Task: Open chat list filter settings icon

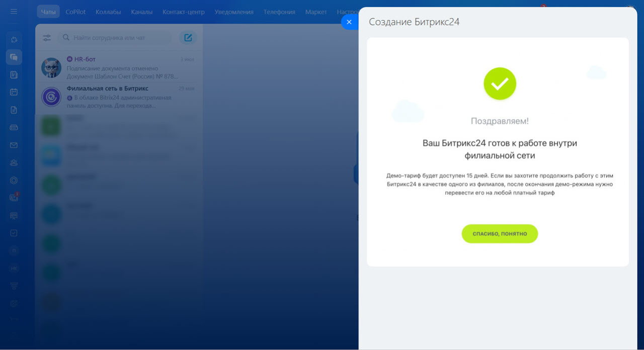Action: coord(47,38)
